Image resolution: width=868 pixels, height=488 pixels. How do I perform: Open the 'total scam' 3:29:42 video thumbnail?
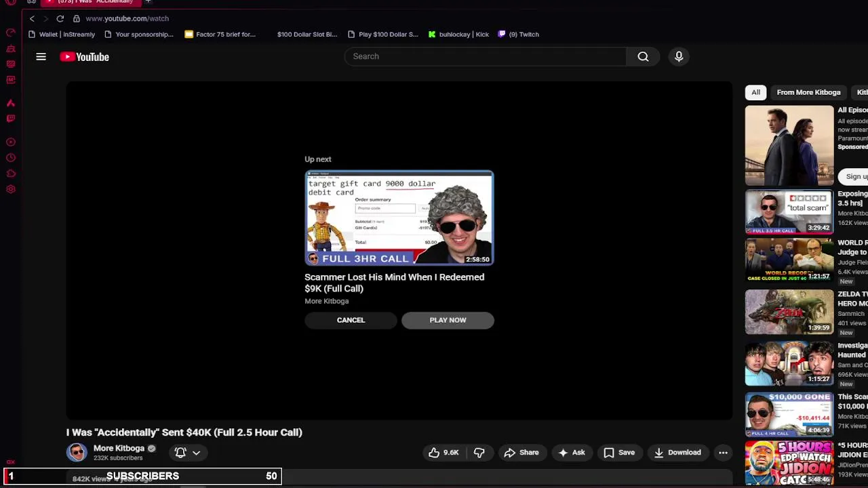click(x=789, y=212)
